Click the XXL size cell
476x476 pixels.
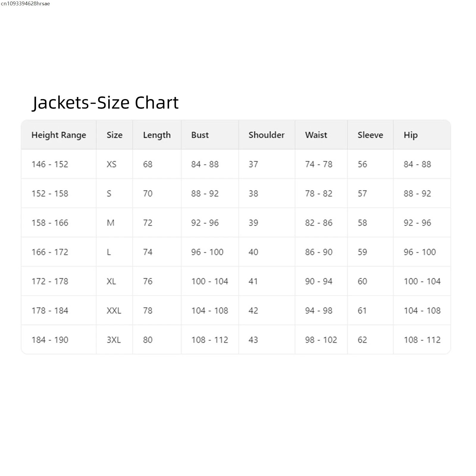114,311
